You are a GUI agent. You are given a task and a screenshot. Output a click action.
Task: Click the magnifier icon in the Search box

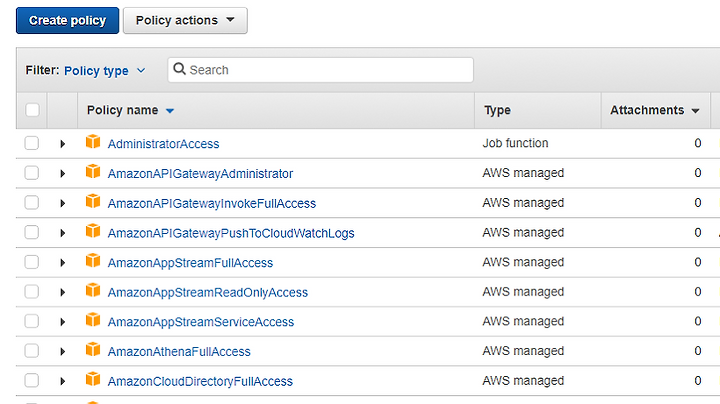179,69
